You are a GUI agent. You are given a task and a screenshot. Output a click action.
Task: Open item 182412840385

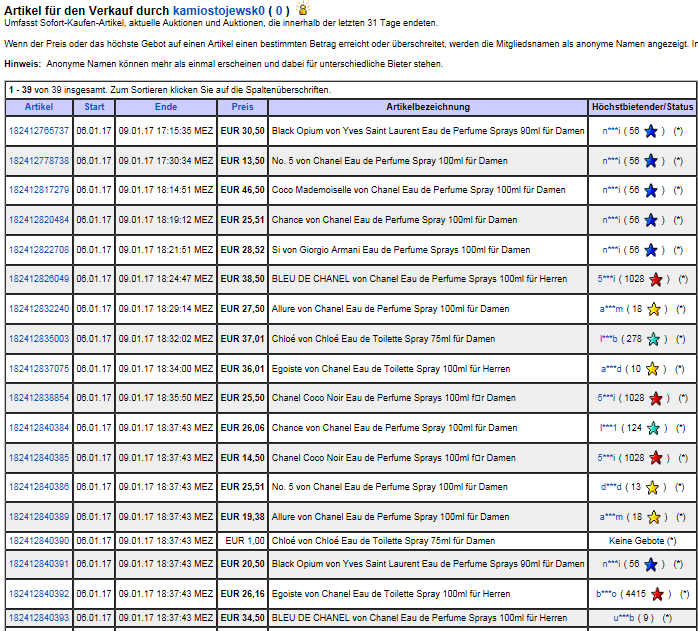click(39, 458)
